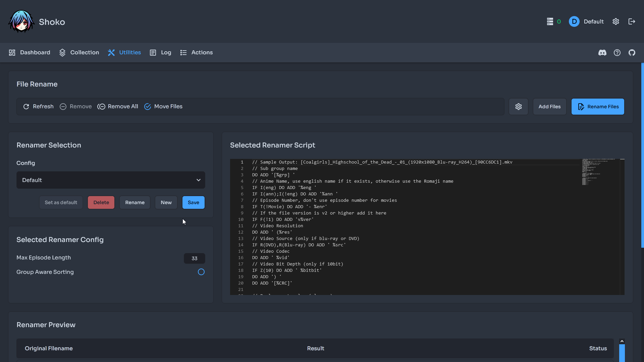Image resolution: width=644 pixels, height=362 pixels.
Task: Click the page vertical scrollbar
Action: tap(642, 155)
